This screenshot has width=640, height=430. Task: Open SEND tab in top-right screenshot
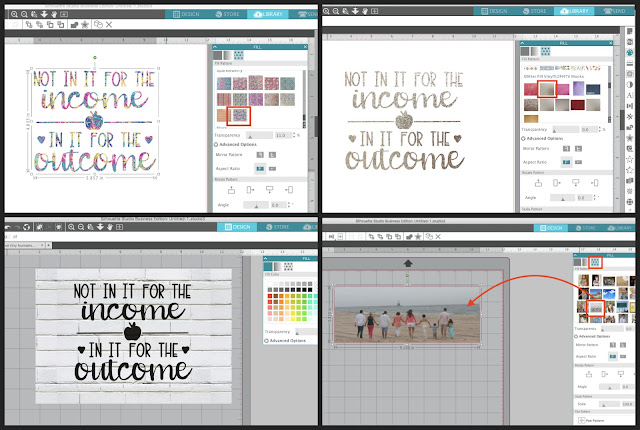coord(616,11)
